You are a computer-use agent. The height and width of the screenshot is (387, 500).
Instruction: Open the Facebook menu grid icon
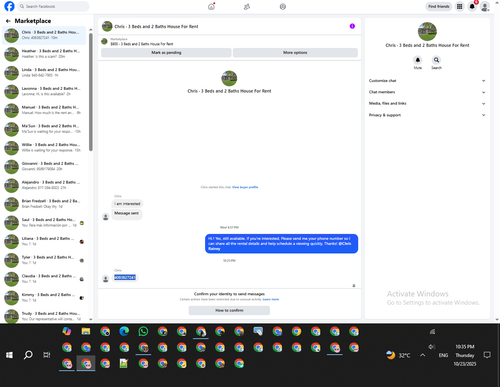459,6
